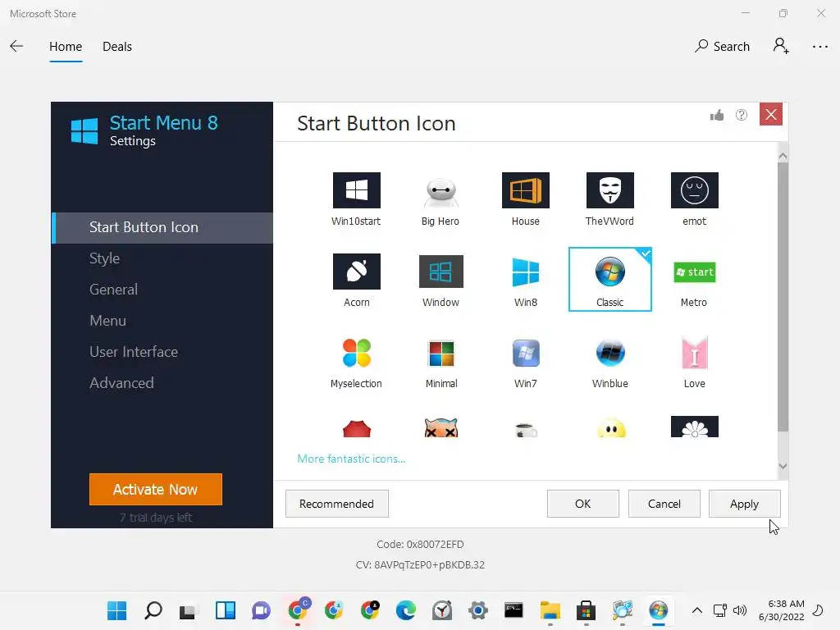Select the red partially shown start icon
Screen dimensions: 840x630
click(356, 428)
